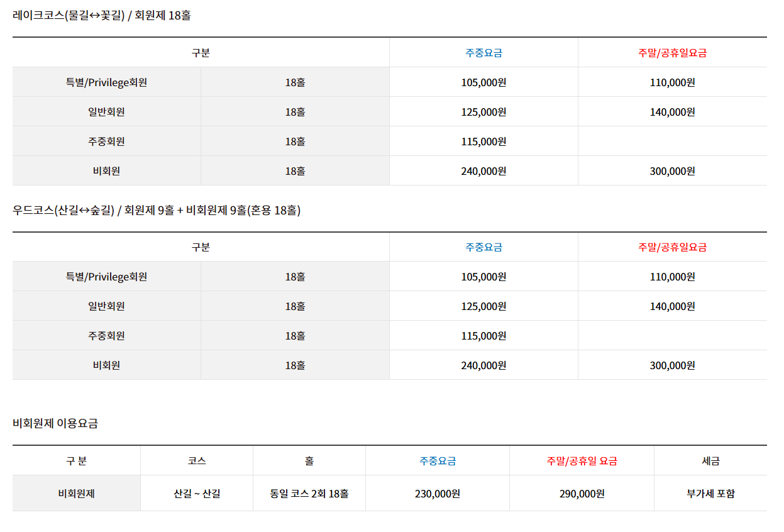Select 주중요금 header in 레이크코스 table
Viewport: 784px width, 532px height.
483,53
